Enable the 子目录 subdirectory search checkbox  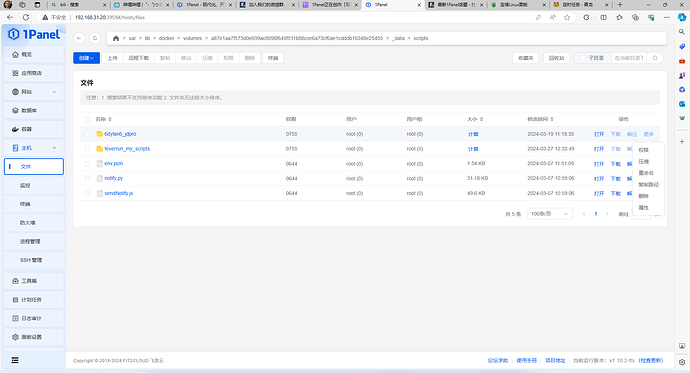pos(583,58)
